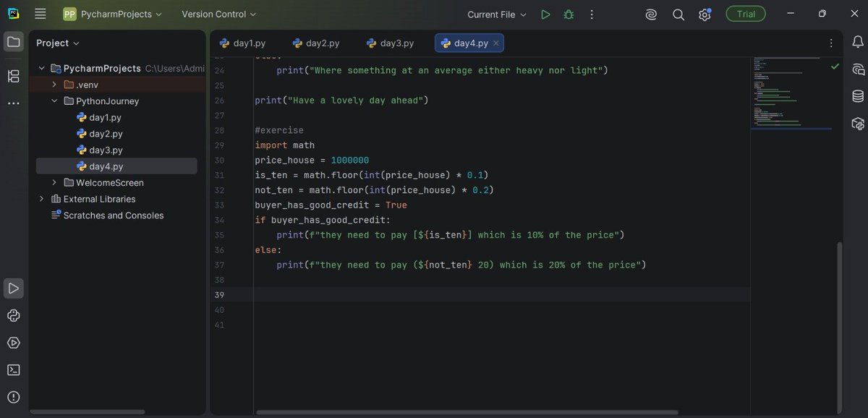Open the Terminal tool window
Viewport: 868px width, 418px height.
pyautogui.click(x=13, y=370)
